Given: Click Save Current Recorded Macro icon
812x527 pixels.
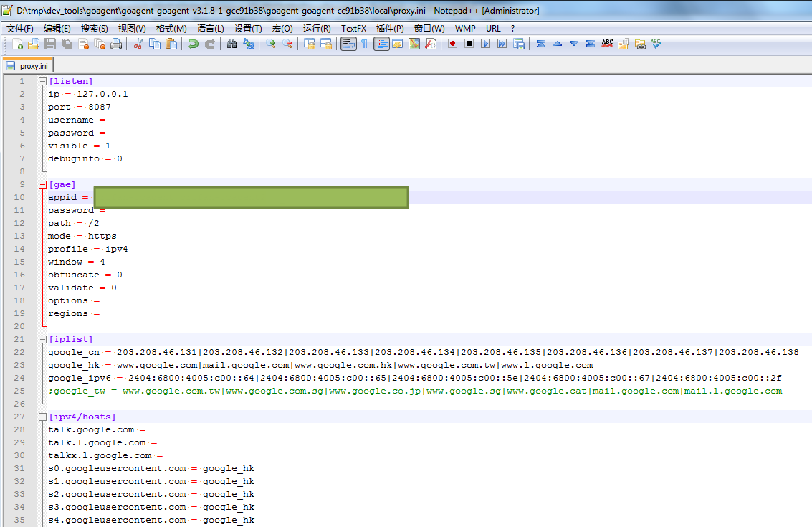Looking at the screenshot, I should pyautogui.click(x=519, y=44).
